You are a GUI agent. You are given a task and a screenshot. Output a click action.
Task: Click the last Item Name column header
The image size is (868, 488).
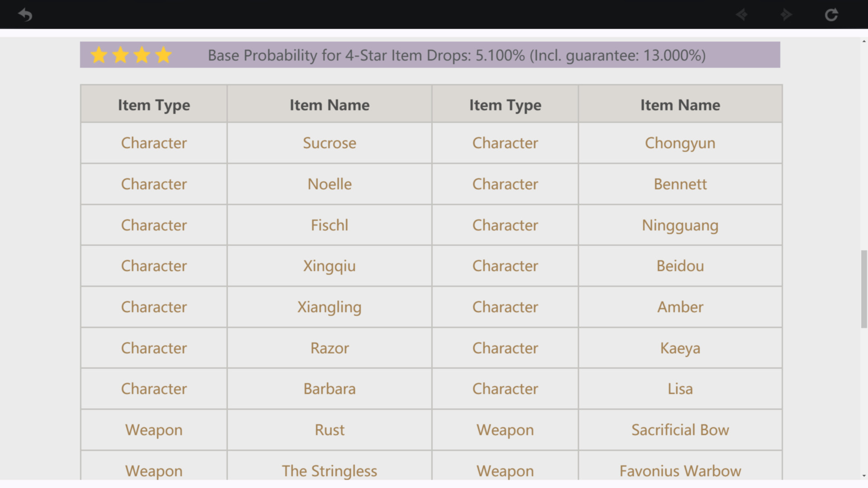tap(680, 105)
